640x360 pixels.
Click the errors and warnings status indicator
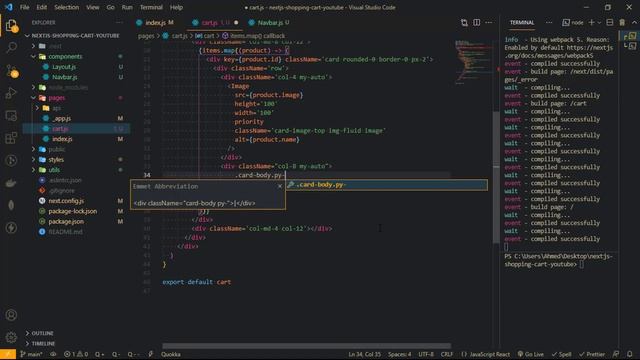76,354
